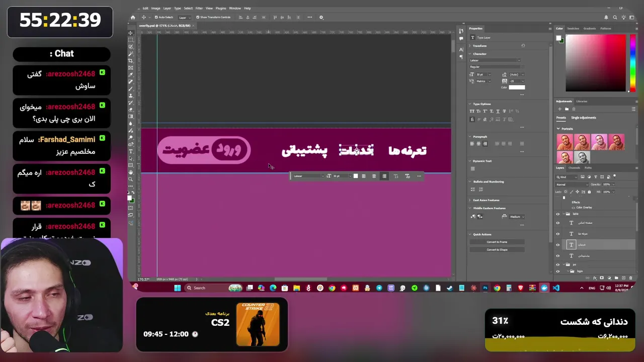
Task: Hide the پشتیبانی text layer
Action: 557,256
